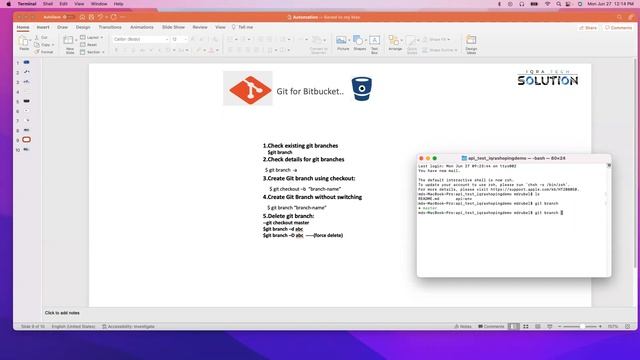640x360 pixels.
Task: Toggle the AutoSave switch
Action: tap(69, 17)
